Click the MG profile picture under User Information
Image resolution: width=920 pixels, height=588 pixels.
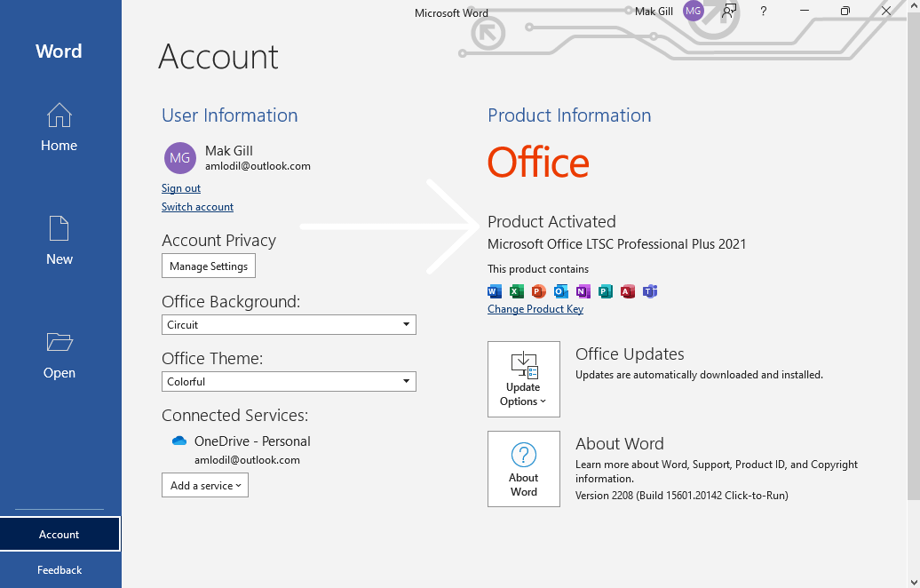pyautogui.click(x=179, y=158)
